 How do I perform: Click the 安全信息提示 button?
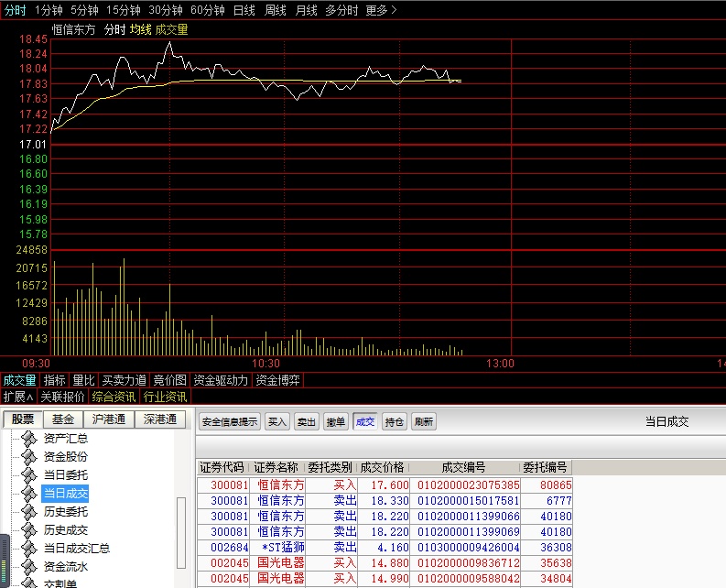[x=230, y=421]
